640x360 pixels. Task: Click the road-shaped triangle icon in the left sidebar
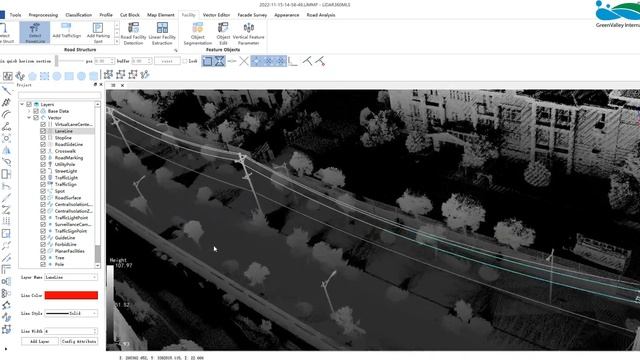click(6, 150)
